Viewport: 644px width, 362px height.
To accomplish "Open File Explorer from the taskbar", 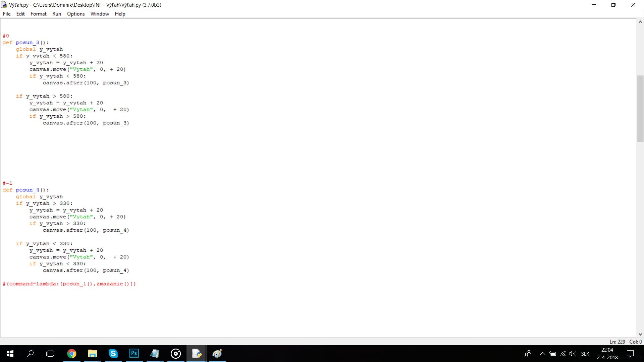I will coord(92,354).
